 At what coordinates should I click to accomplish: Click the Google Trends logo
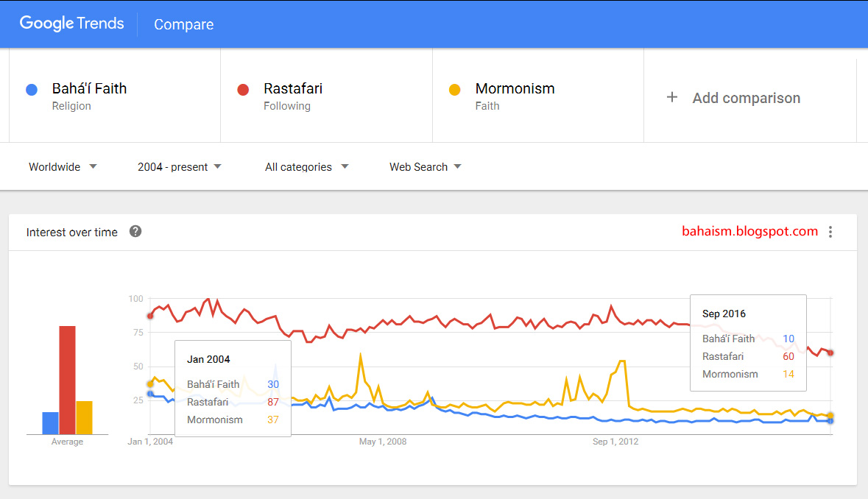pyautogui.click(x=71, y=24)
